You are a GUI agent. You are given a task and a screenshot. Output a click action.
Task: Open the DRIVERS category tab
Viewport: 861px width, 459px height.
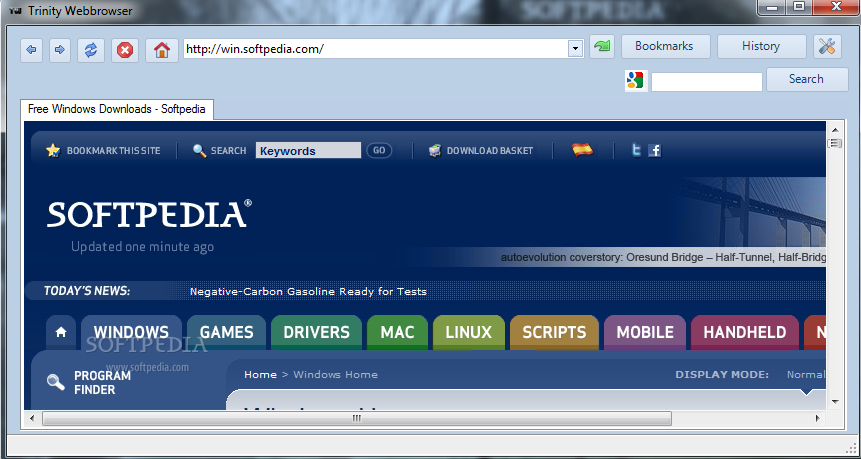(x=316, y=332)
